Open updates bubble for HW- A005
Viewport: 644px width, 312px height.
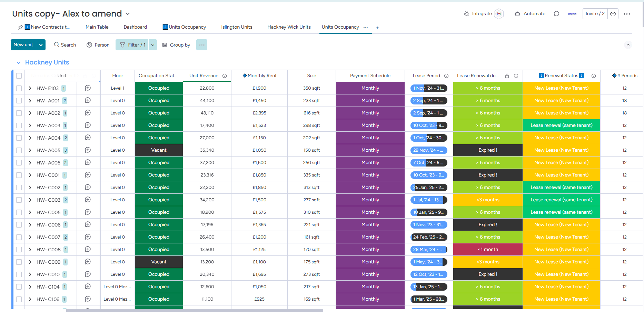point(88,150)
